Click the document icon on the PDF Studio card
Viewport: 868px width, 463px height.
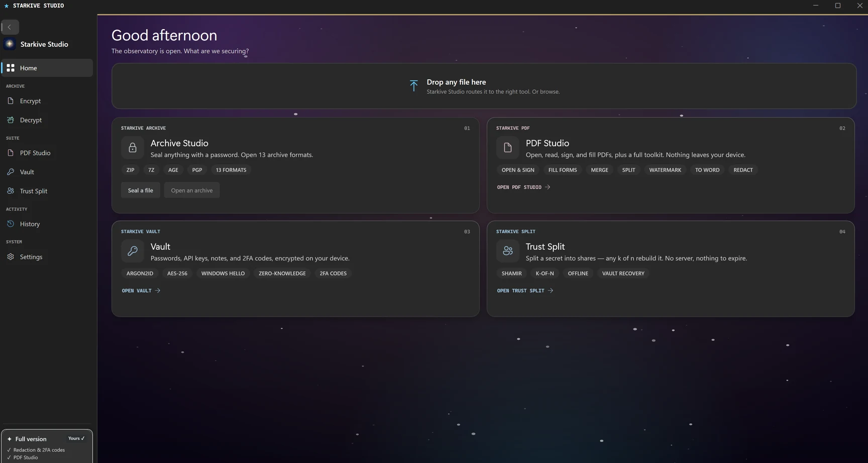(508, 148)
